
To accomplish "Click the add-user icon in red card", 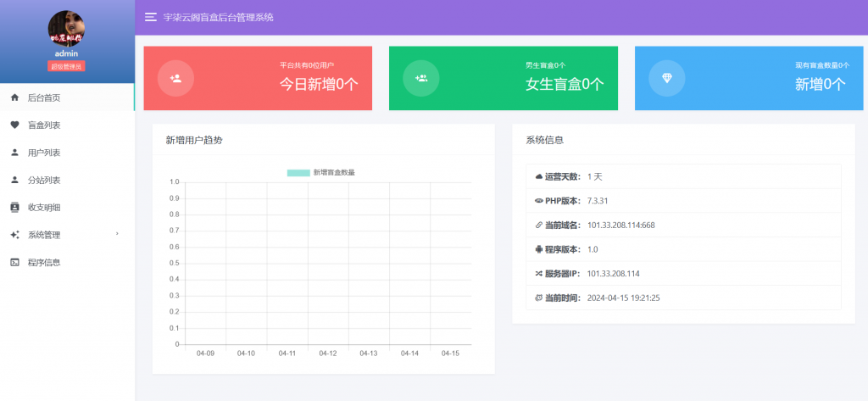I will (x=175, y=78).
